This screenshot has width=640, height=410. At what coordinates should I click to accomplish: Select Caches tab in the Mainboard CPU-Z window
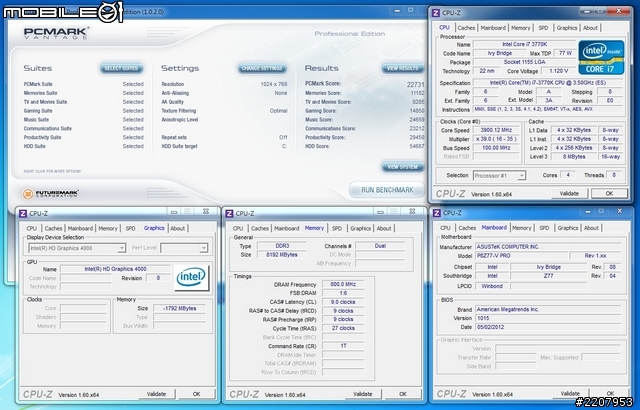467,228
